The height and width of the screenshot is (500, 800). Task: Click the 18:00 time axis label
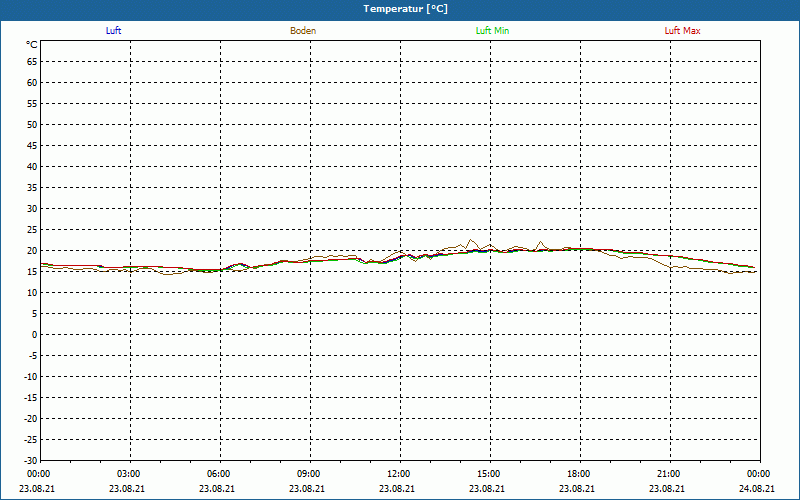click(x=579, y=474)
